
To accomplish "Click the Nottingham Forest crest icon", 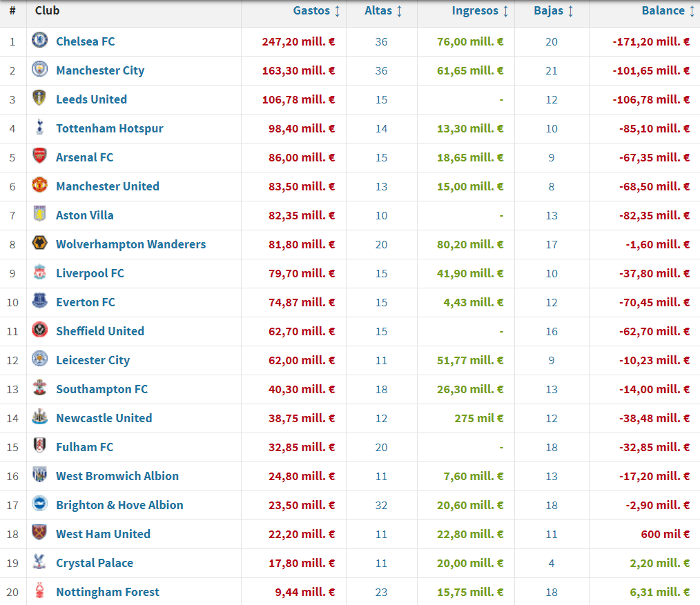I will point(39,591).
